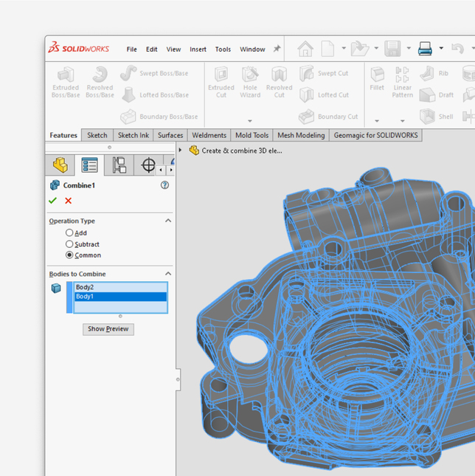Click the Show Preview button
The height and width of the screenshot is (476, 475).
click(x=108, y=329)
